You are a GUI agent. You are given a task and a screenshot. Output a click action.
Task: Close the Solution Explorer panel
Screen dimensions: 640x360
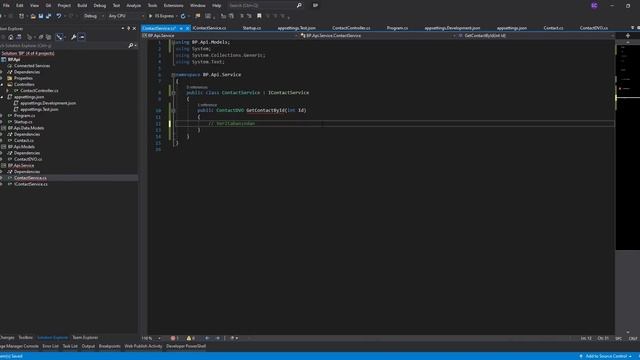click(134, 29)
